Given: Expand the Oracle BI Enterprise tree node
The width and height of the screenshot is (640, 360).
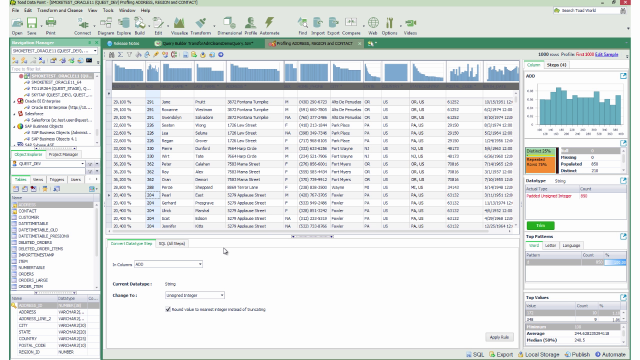Looking at the screenshot, I should (x=15, y=101).
